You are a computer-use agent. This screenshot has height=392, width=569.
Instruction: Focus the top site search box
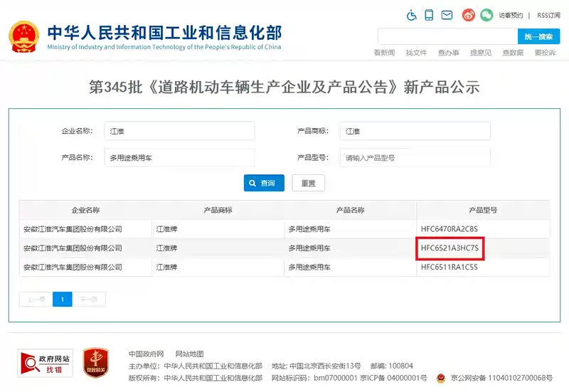point(447,37)
